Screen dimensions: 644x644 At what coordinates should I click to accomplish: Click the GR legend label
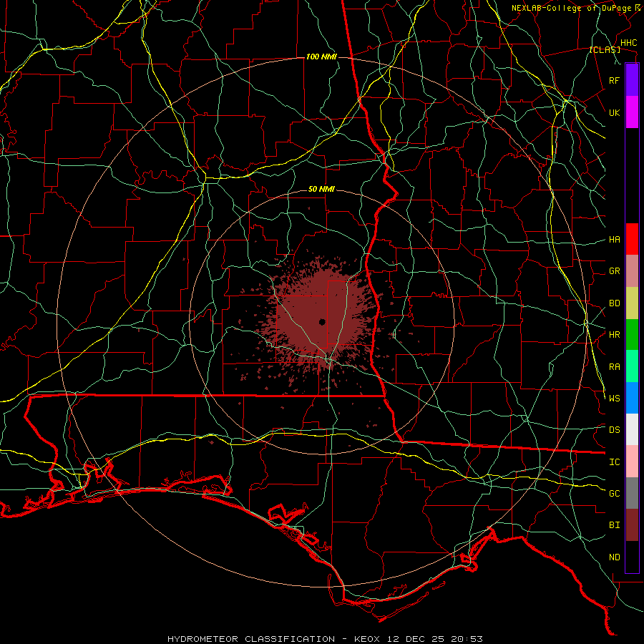click(x=615, y=271)
